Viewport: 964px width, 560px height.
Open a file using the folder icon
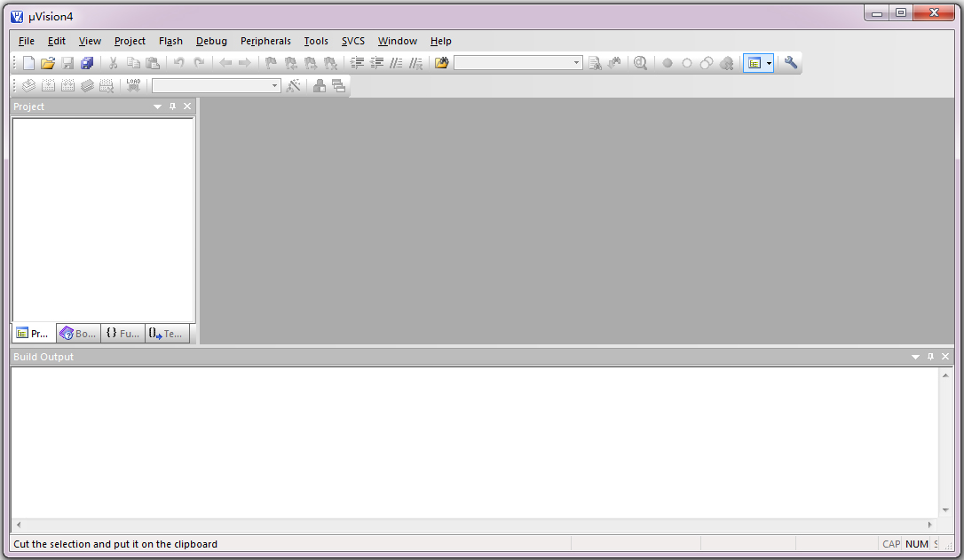(48, 63)
